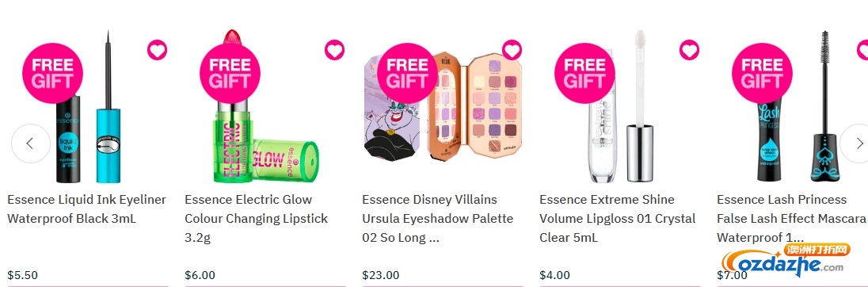Click Free Gift badge on Ursula palette
The image size is (868, 287).
[407, 73]
